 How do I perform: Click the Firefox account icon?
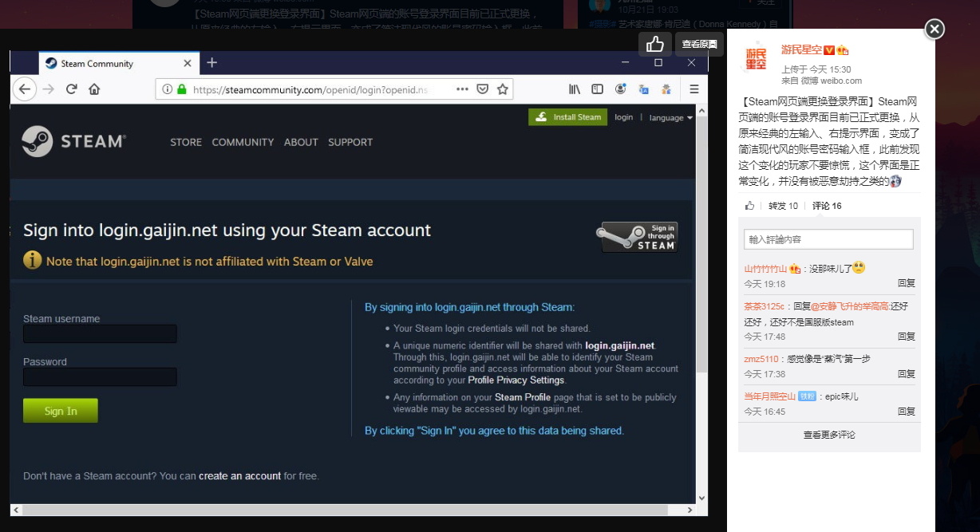pyautogui.click(x=620, y=89)
